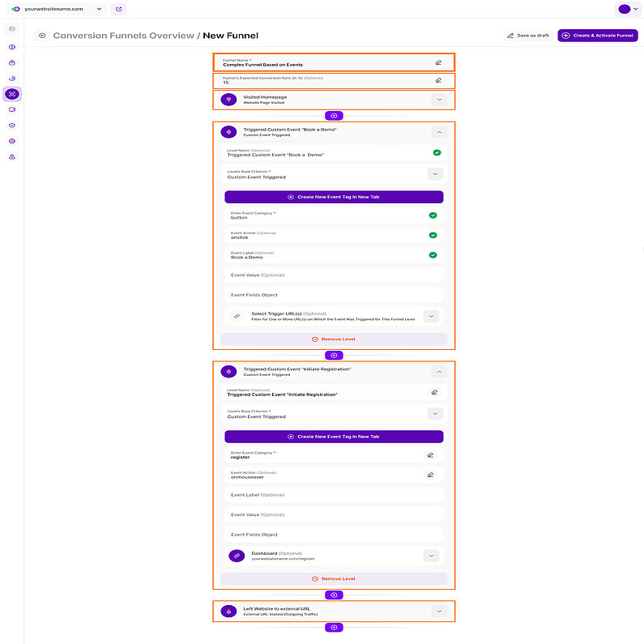The width and height of the screenshot is (644, 644).
Task: Go to Conversion Funnels Overview breadcrumb
Action: click(x=123, y=36)
